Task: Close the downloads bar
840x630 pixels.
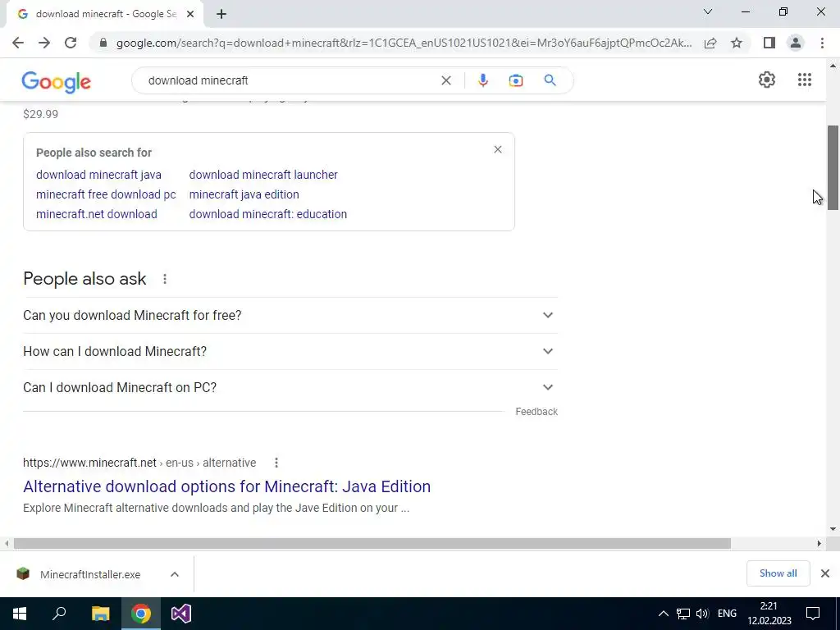Action: coord(825,573)
